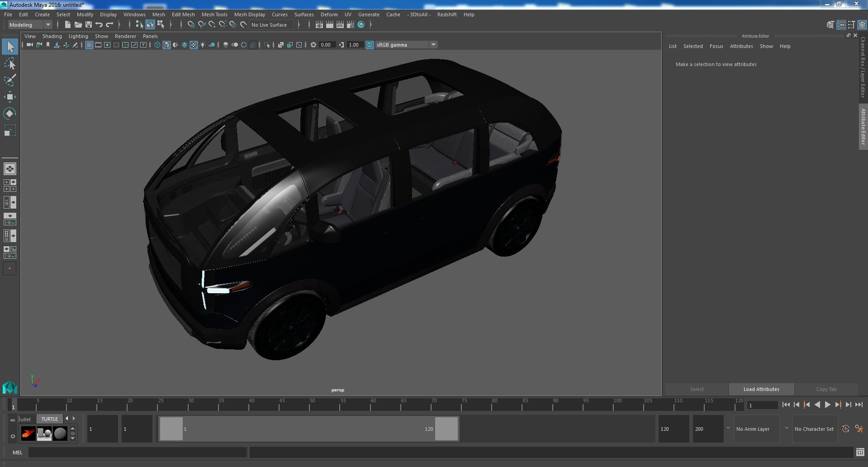Viewport: 868px width, 467px height.
Task: Enable snap to curves
Action: coord(202,25)
